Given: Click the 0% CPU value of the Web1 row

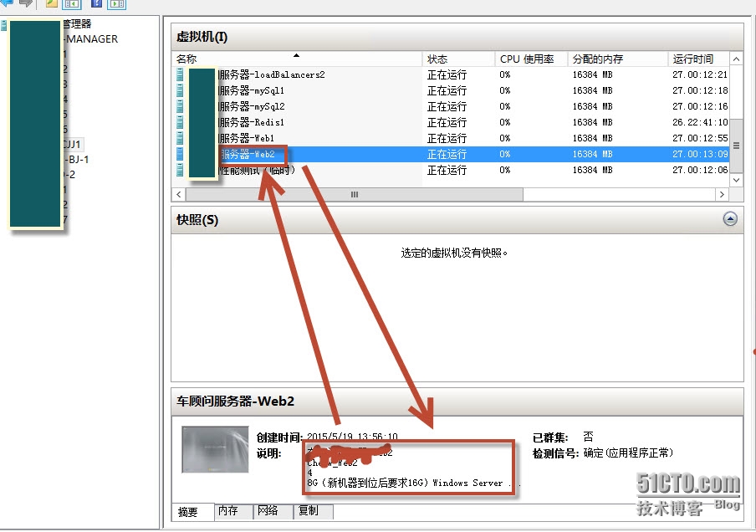Looking at the screenshot, I should click(x=505, y=138).
